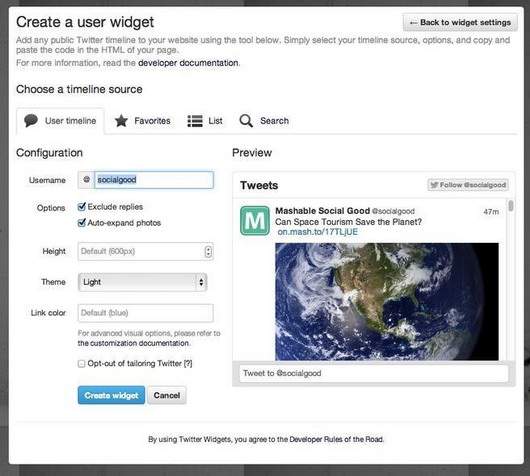Click the Create widget button
530x476 pixels.
point(111,395)
